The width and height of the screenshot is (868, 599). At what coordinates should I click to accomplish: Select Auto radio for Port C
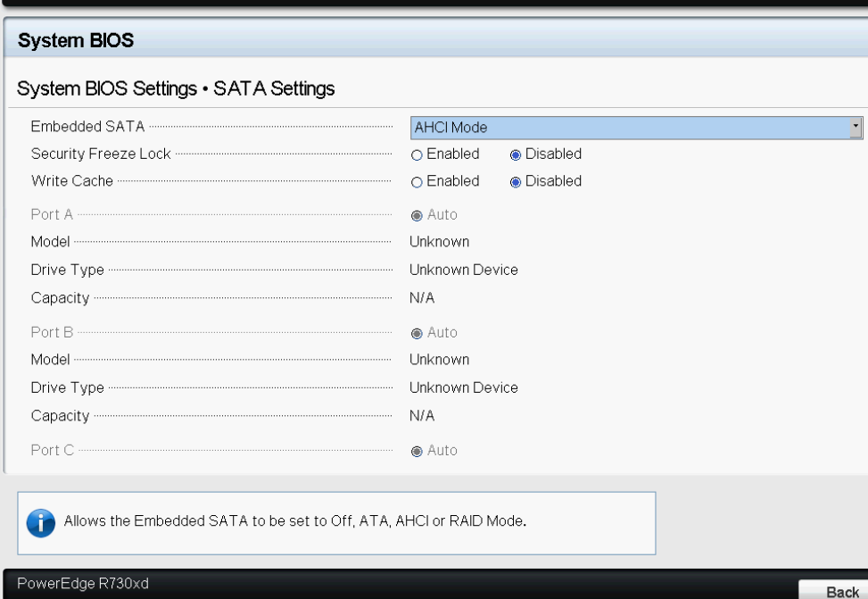click(x=417, y=451)
